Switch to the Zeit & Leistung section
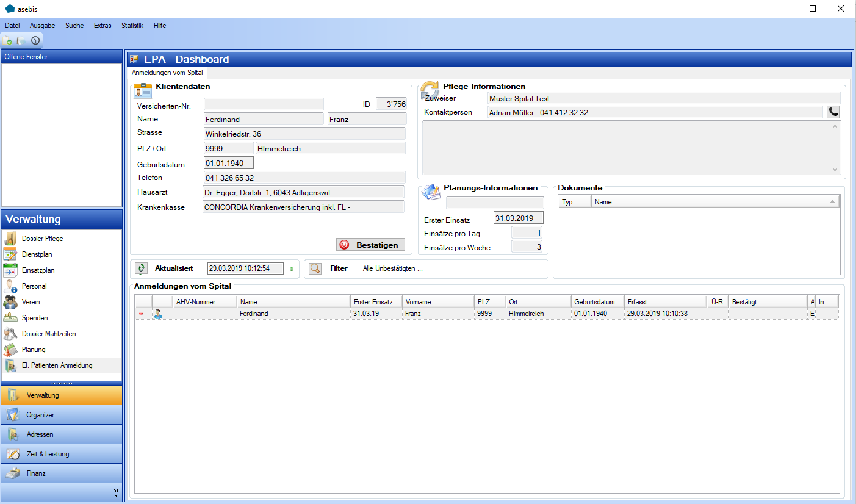856x504 pixels. tap(48, 454)
